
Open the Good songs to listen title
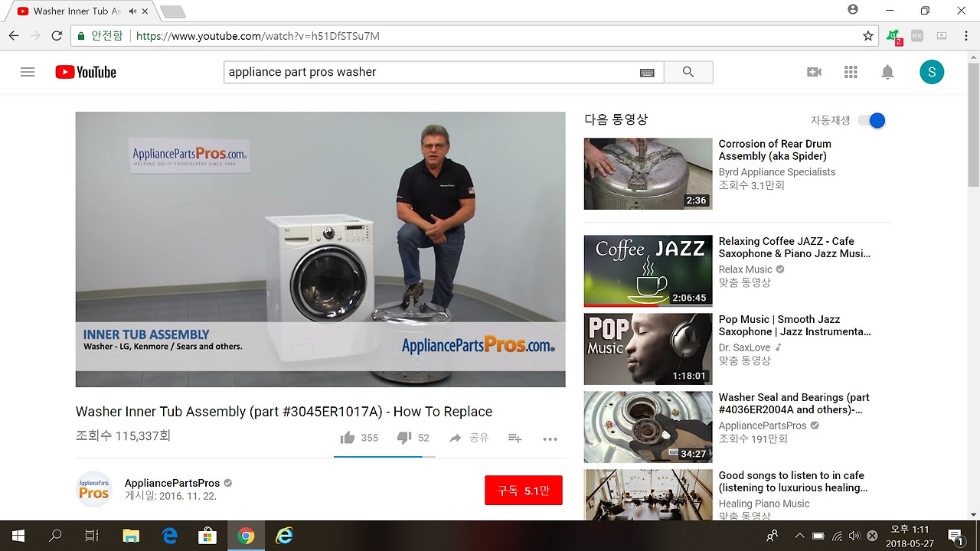(x=793, y=481)
